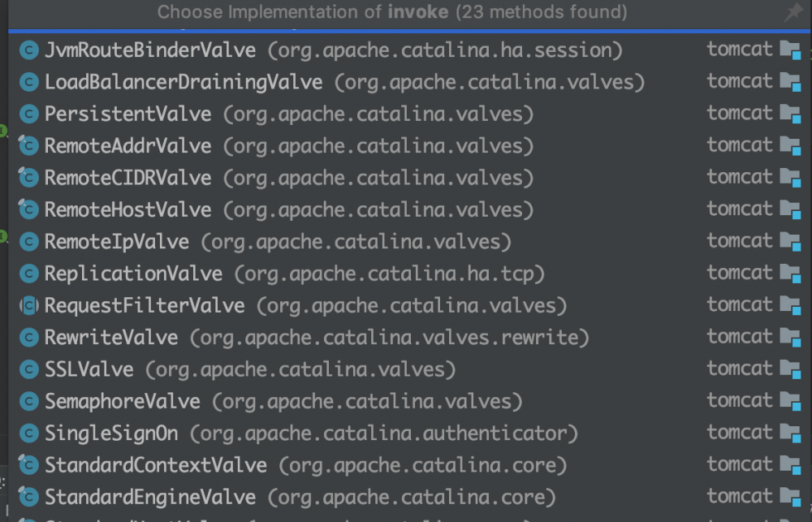Viewport: 812px width, 522px height.
Task: Click the tomcat label on SSLValve row
Action: click(x=739, y=369)
